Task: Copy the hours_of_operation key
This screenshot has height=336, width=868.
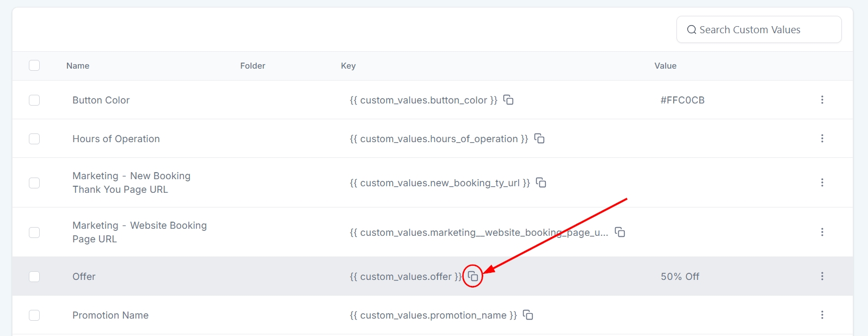Action: pyautogui.click(x=539, y=138)
